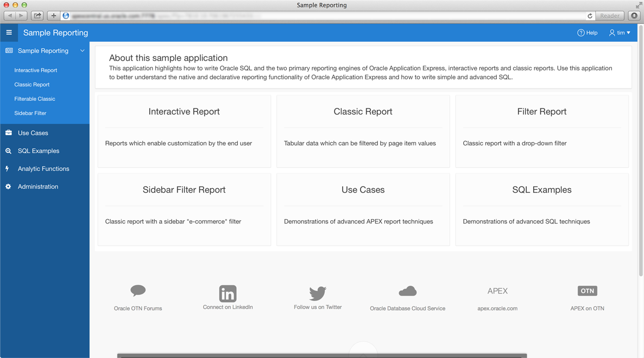Go to Analytic Functions in the sidebar
Viewport: 644px width, 358px height.
[43, 169]
